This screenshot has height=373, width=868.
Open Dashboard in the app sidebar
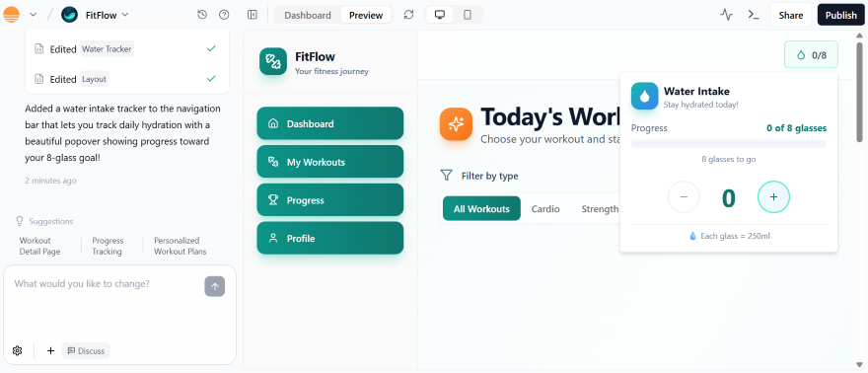pyautogui.click(x=329, y=123)
